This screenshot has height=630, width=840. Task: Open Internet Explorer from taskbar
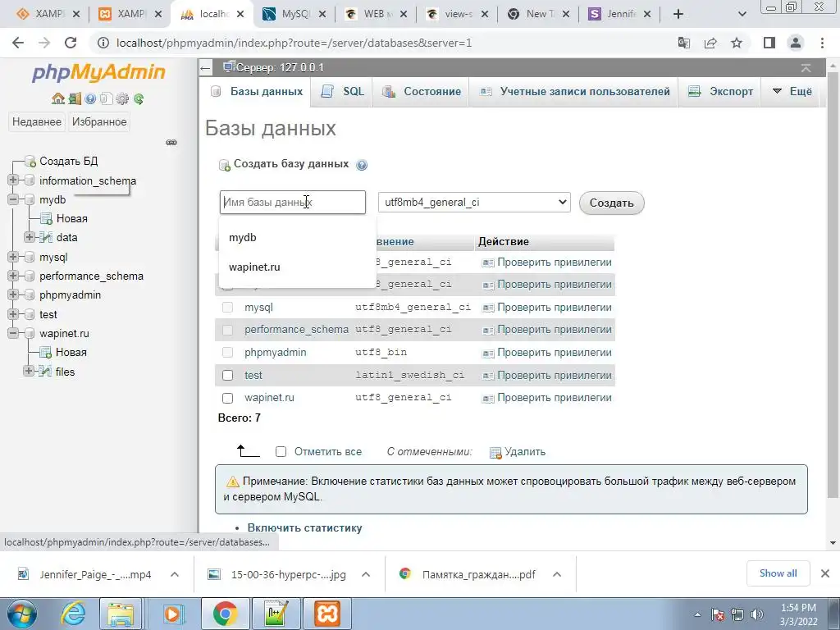coord(72,614)
